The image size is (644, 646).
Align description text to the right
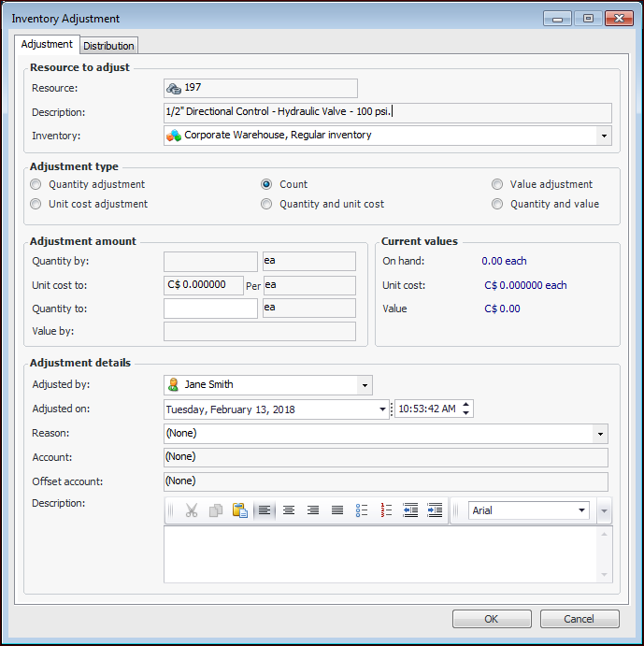point(313,510)
